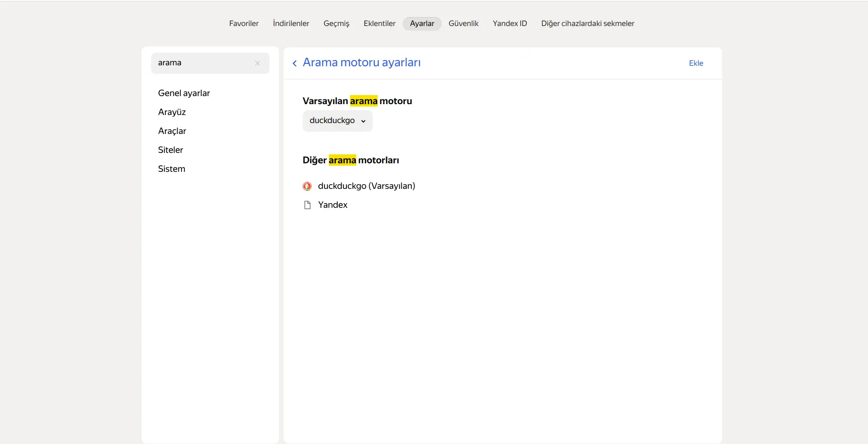The image size is (868, 444).
Task: Go to Araçlar settings section
Action: tap(172, 131)
